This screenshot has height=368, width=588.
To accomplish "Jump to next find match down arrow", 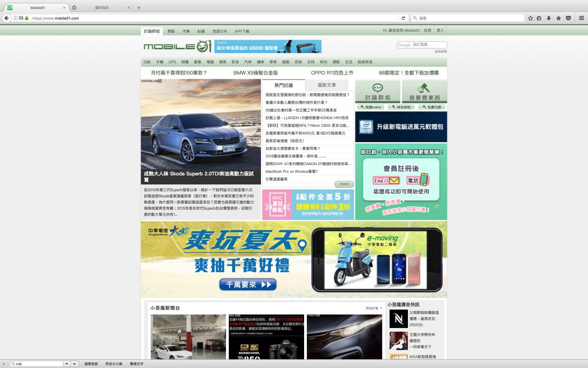I will pyautogui.click(x=75, y=363).
